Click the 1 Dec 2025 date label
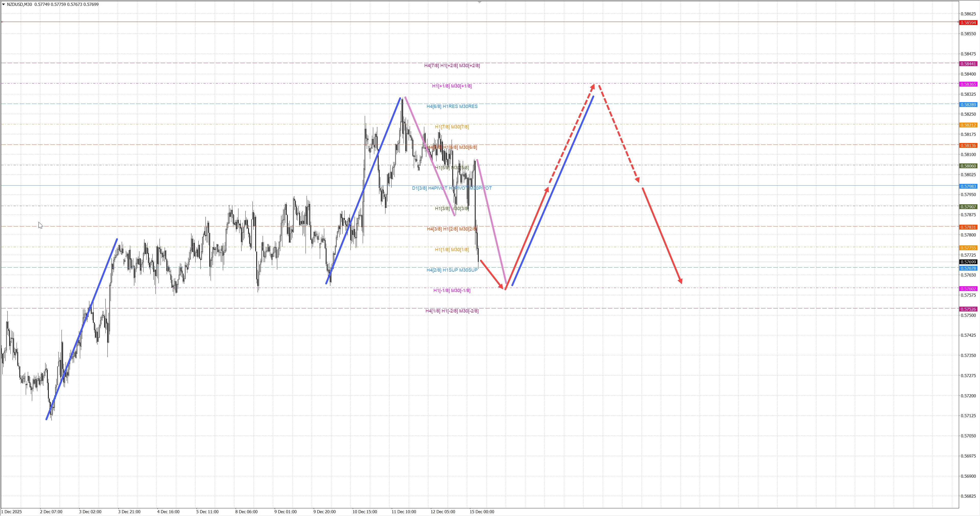Screen dimensions: 980x516 11,512
